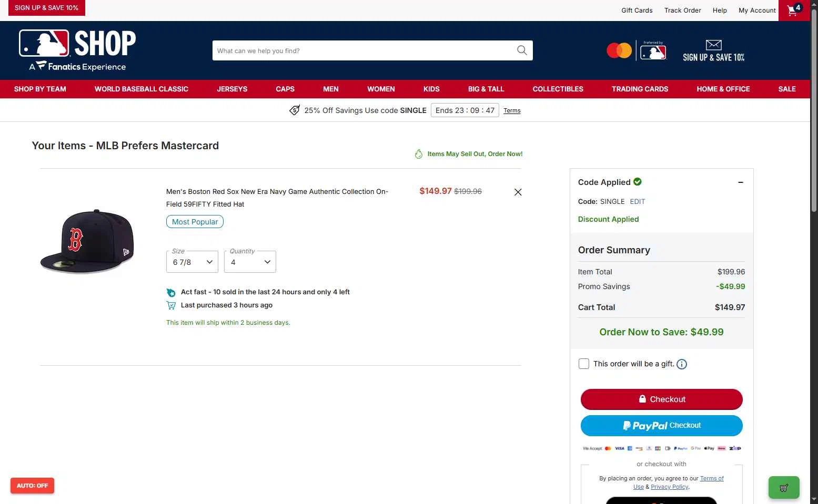Click the Privacy Policy link
The height and width of the screenshot is (504, 818).
coord(670,487)
